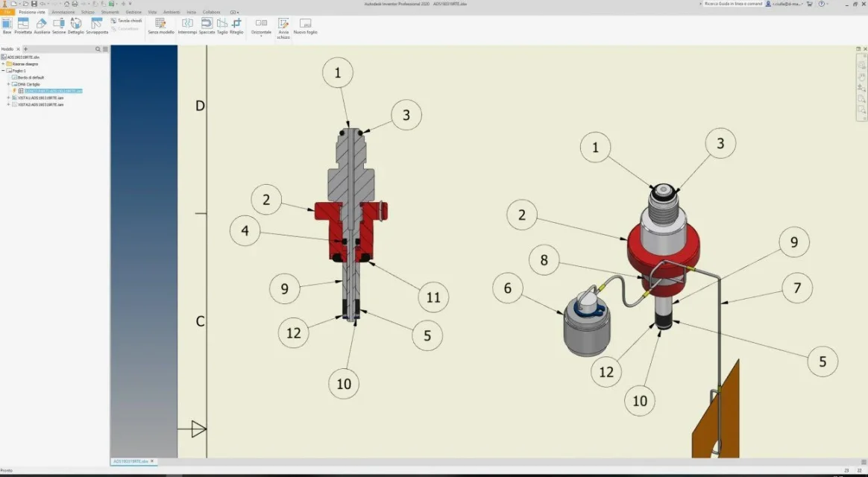Expand the Risorse disegno tree folder
The image size is (868, 477).
coord(3,64)
